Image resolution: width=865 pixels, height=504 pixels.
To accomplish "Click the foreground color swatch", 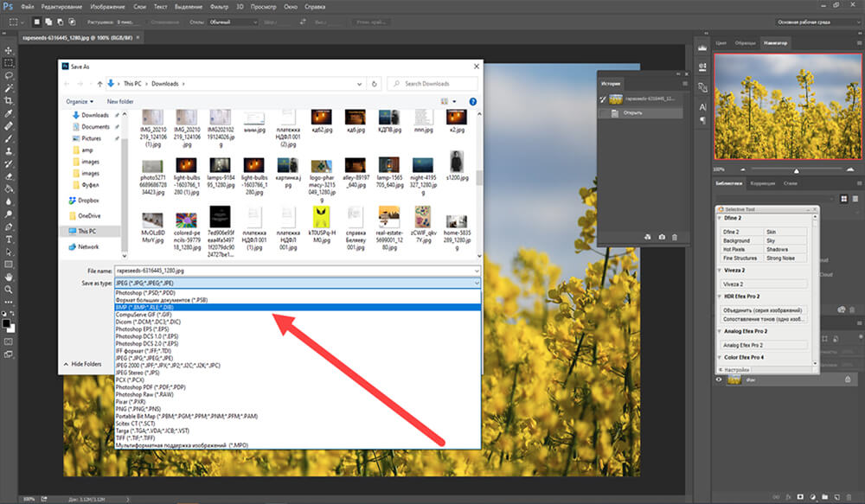I will pyautogui.click(x=7, y=322).
